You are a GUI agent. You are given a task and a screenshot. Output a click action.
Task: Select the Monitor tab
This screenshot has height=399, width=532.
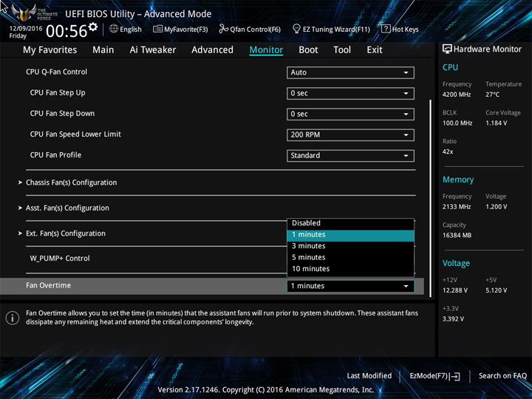click(x=266, y=50)
